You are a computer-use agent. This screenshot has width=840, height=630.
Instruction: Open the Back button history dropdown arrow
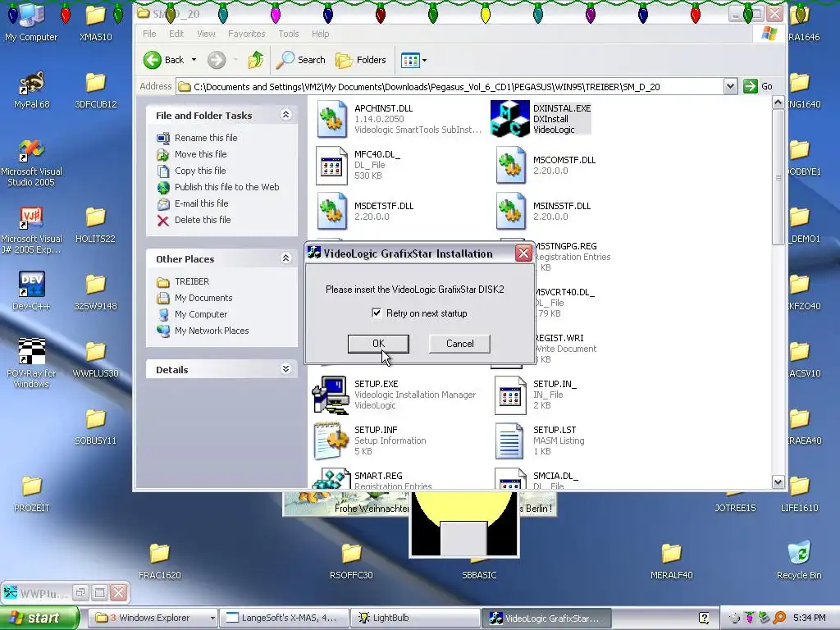tap(194, 60)
